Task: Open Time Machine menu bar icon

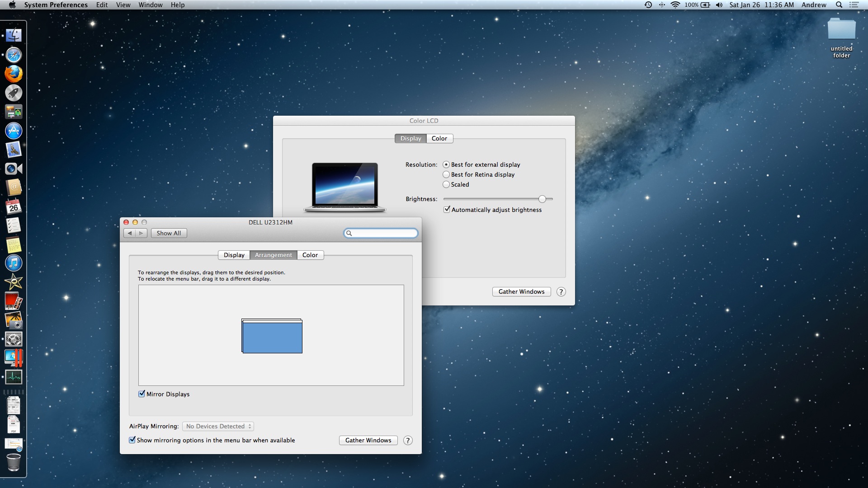Action: [648, 5]
